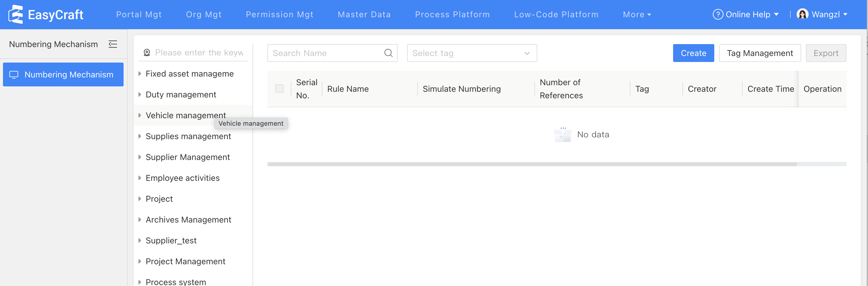Click the keyword search icon in tree panel
The width and height of the screenshot is (868, 286).
tap(147, 53)
